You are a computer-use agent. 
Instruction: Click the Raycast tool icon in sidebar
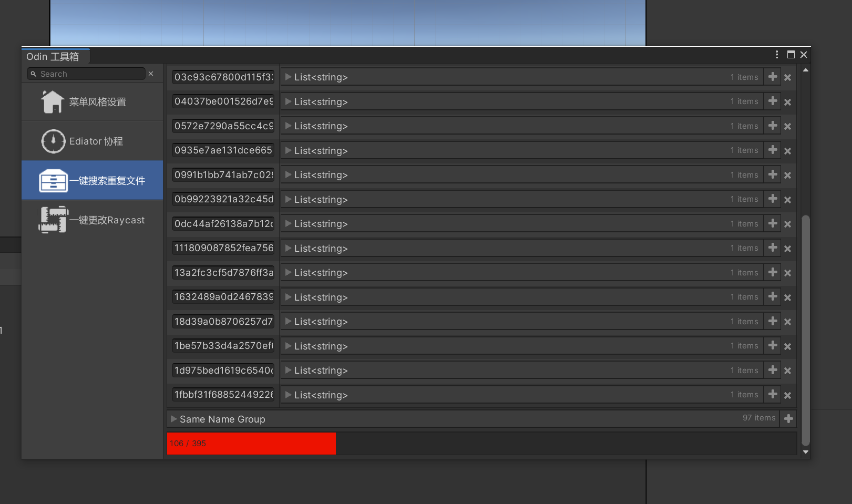pos(53,220)
